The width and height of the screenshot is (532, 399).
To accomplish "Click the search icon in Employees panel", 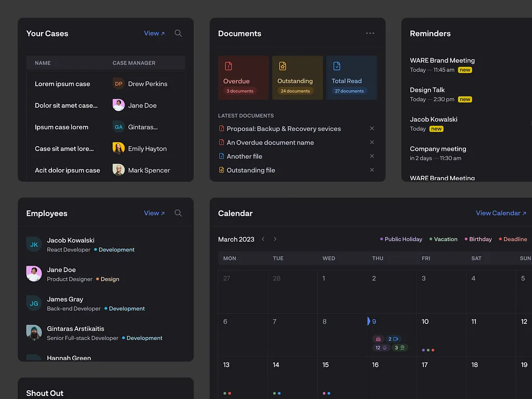I will (x=178, y=213).
